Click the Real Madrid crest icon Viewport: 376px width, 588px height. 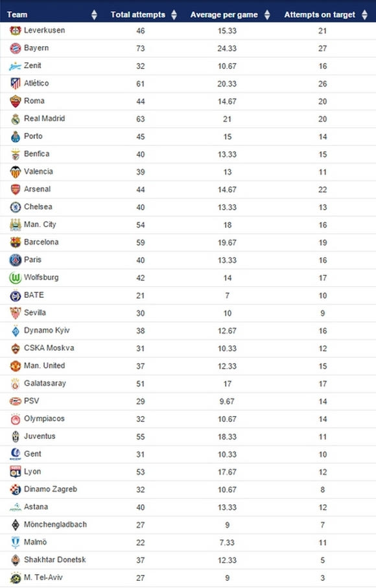pos(16,119)
